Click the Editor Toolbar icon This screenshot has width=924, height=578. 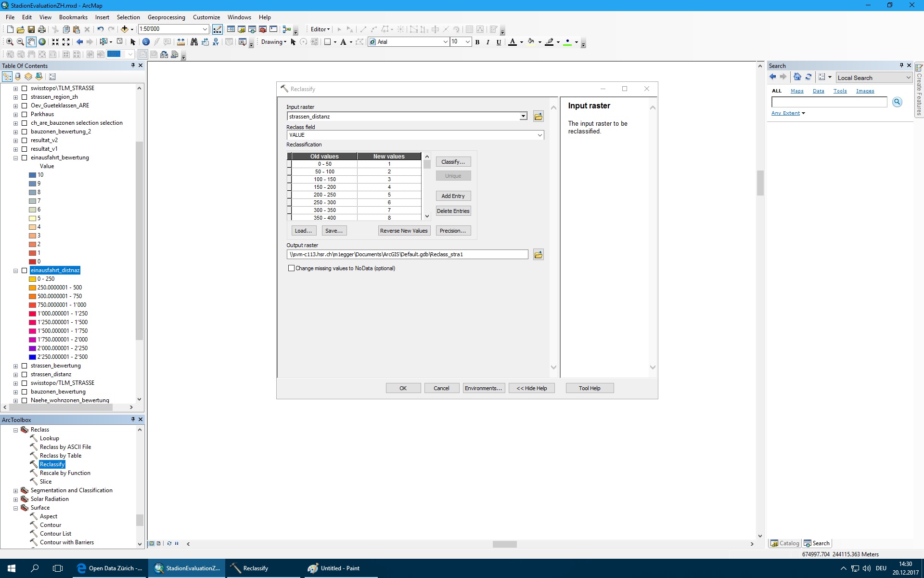[218, 29]
